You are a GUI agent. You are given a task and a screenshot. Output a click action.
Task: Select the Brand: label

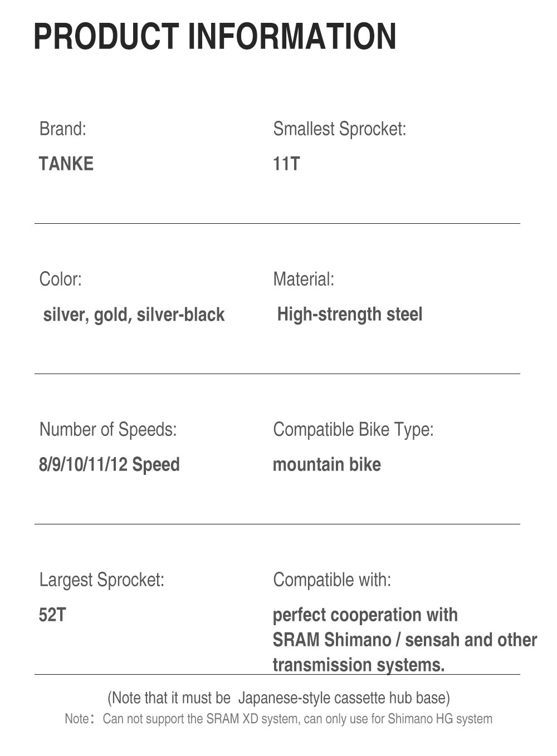[63, 129]
